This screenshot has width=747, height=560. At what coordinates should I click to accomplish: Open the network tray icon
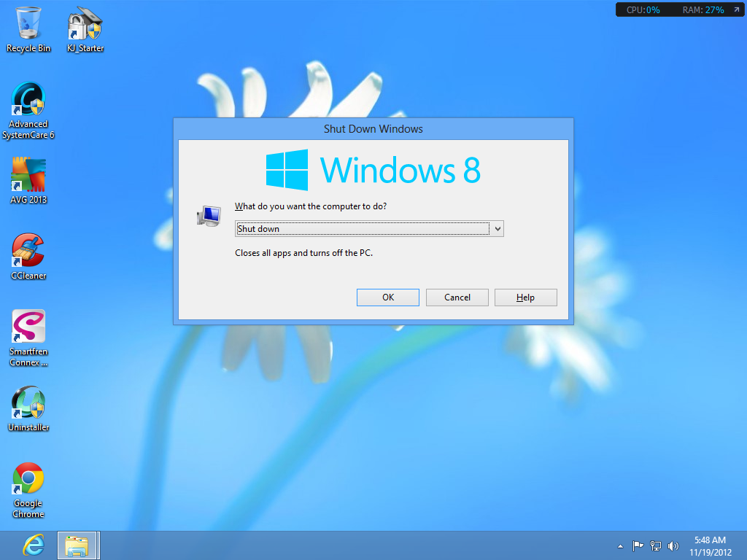(656, 545)
